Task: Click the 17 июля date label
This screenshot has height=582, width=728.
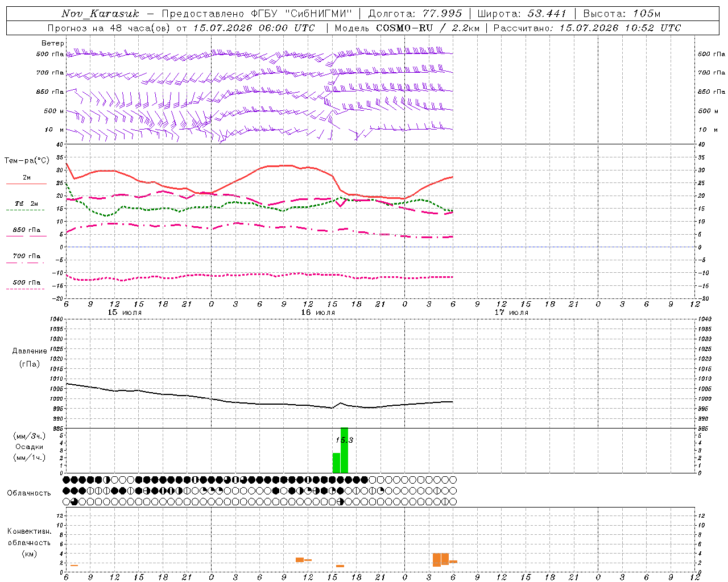Action: (x=511, y=313)
